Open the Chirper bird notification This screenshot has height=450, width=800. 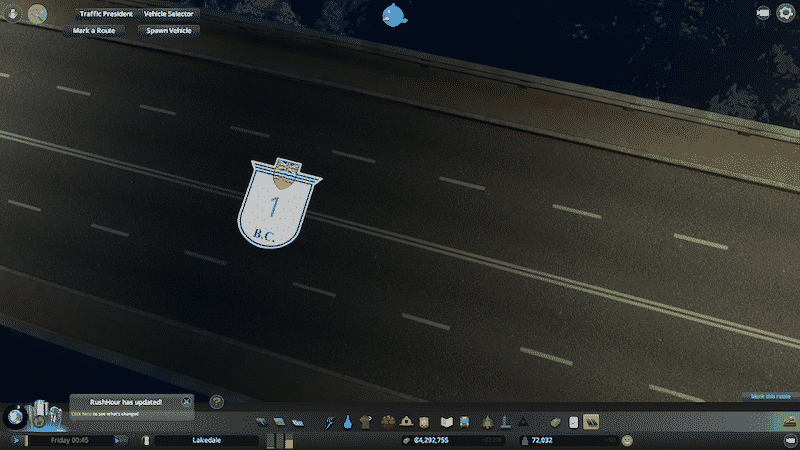pyautogui.click(x=396, y=14)
